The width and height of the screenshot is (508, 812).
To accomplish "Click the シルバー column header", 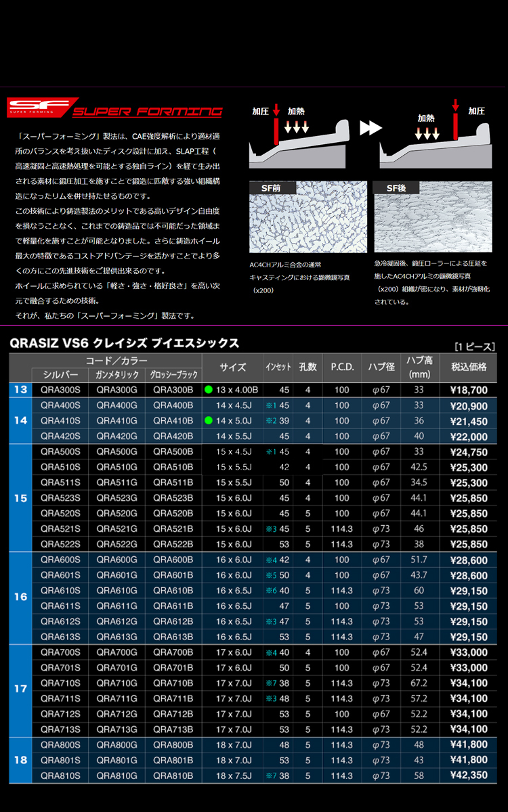I will (x=60, y=375).
